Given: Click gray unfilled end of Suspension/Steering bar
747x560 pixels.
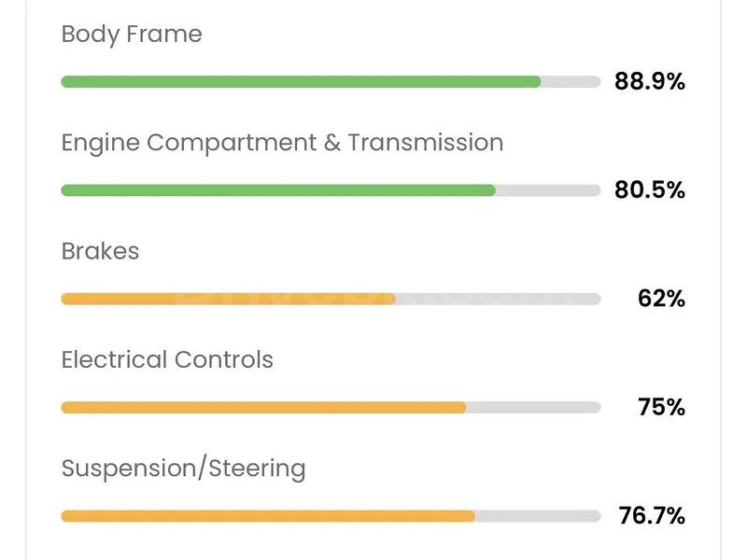Looking at the screenshot, I should (x=538, y=515).
